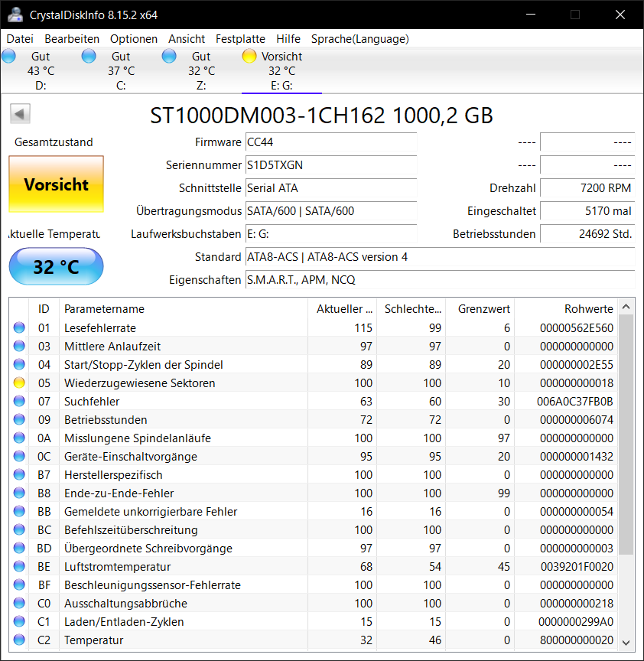
Task: Click the CrystalDiskInfo app icon in title bar
Action: tap(15, 15)
